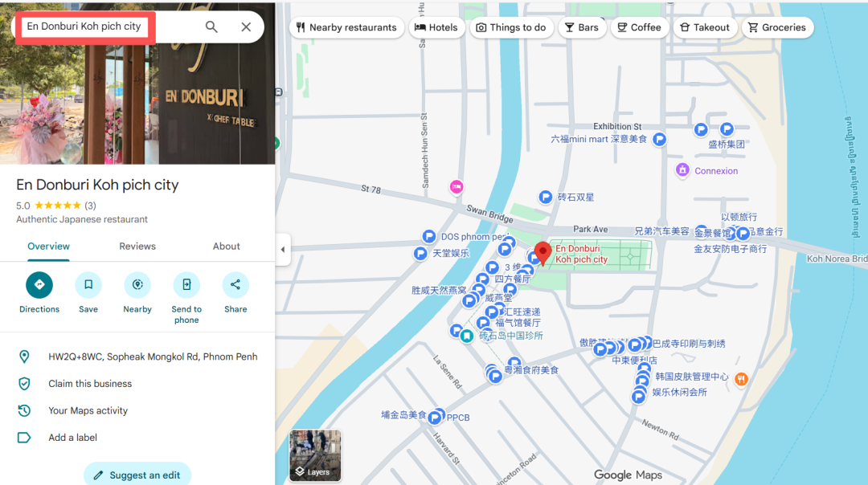Click the Directions icon button

coord(39,285)
